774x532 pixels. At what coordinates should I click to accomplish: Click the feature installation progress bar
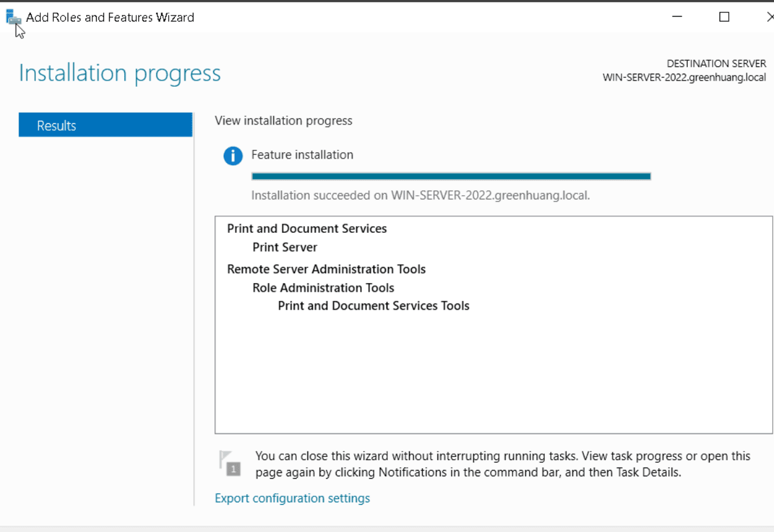click(x=451, y=176)
